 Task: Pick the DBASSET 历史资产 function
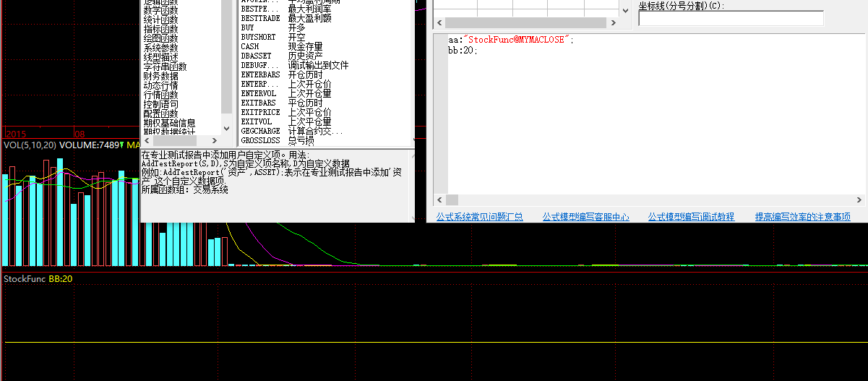coord(282,56)
